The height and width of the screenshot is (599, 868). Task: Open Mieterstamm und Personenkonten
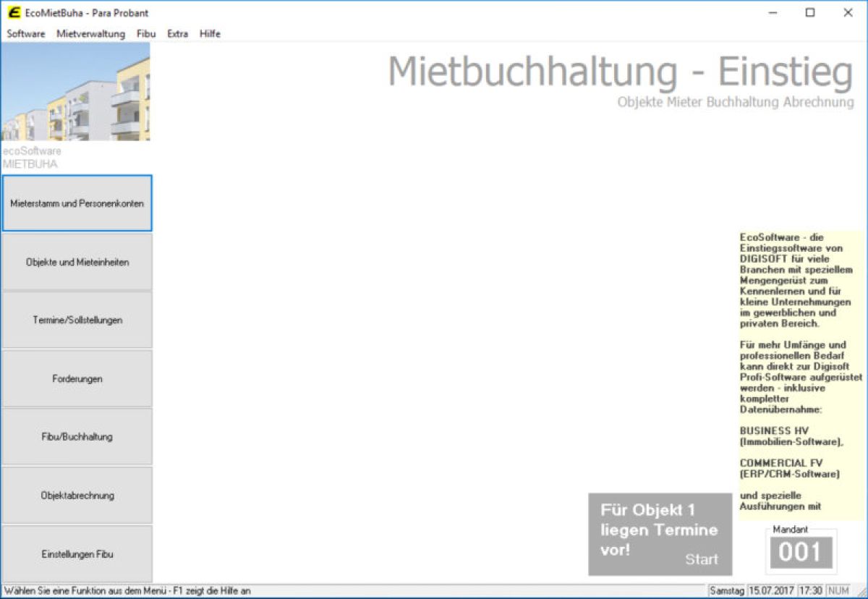(x=77, y=203)
